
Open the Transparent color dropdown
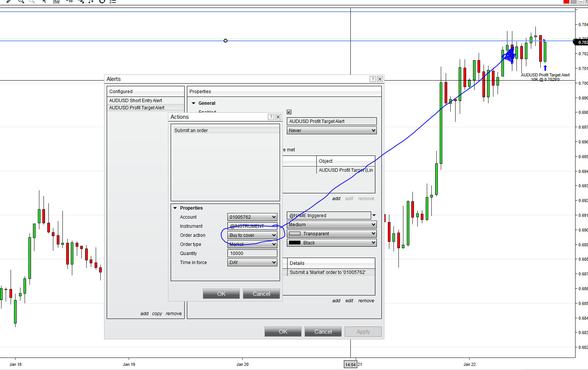point(332,234)
